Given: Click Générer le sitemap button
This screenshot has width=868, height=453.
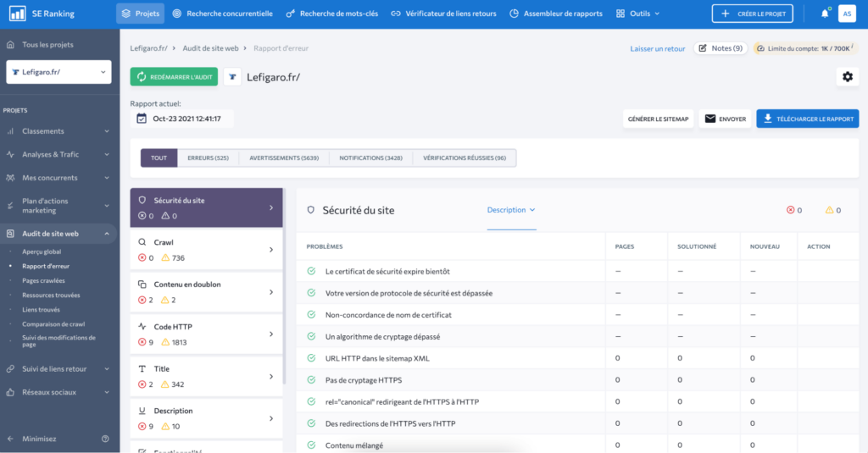Looking at the screenshot, I should 658,119.
